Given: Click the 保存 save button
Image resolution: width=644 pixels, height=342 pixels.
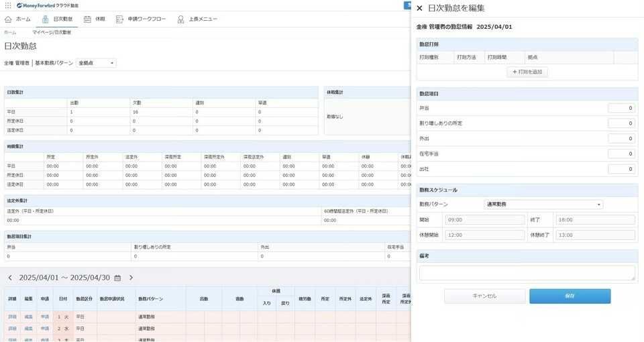Looking at the screenshot, I should click(570, 296).
